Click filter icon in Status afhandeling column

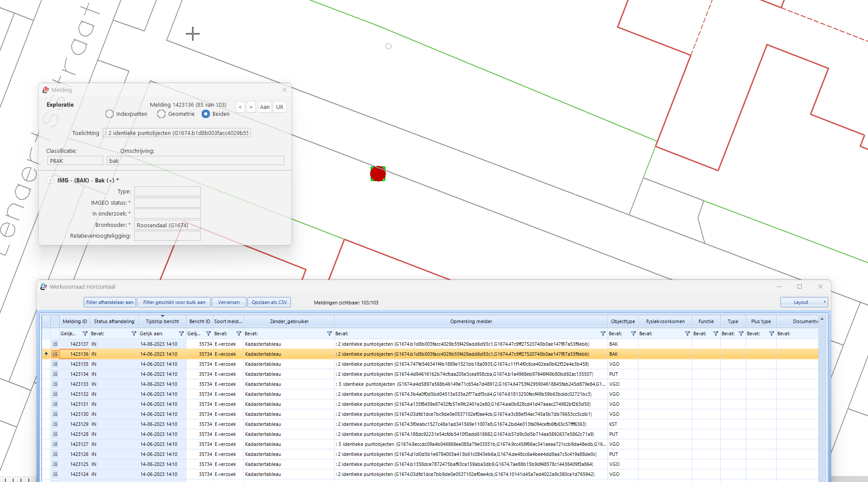(x=134, y=334)
